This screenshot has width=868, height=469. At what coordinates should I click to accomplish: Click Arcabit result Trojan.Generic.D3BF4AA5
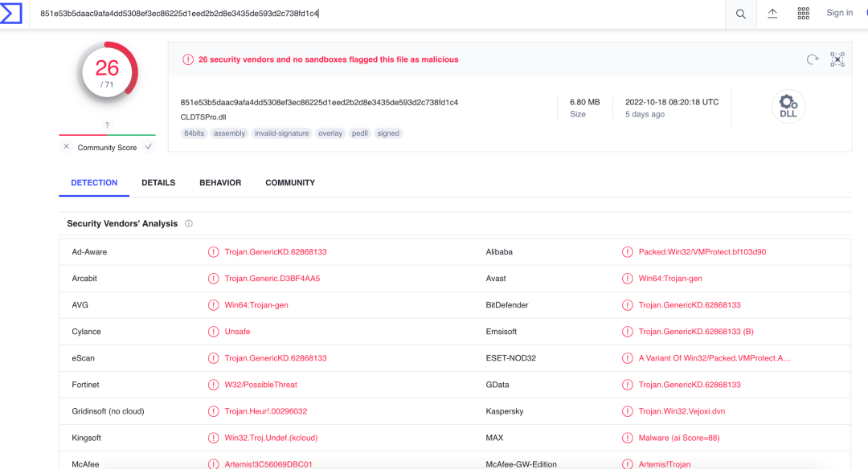pos(272,278)
